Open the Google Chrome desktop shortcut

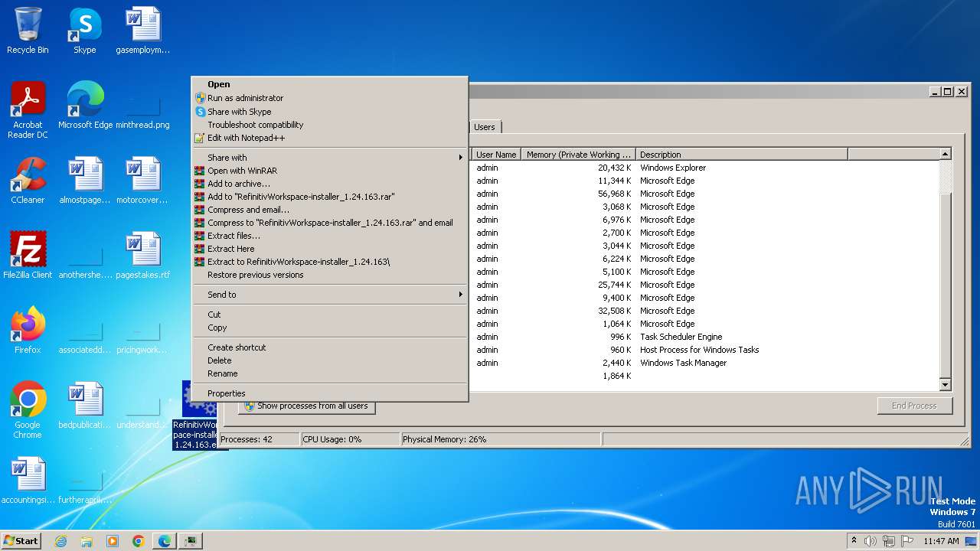click(28, 410)
